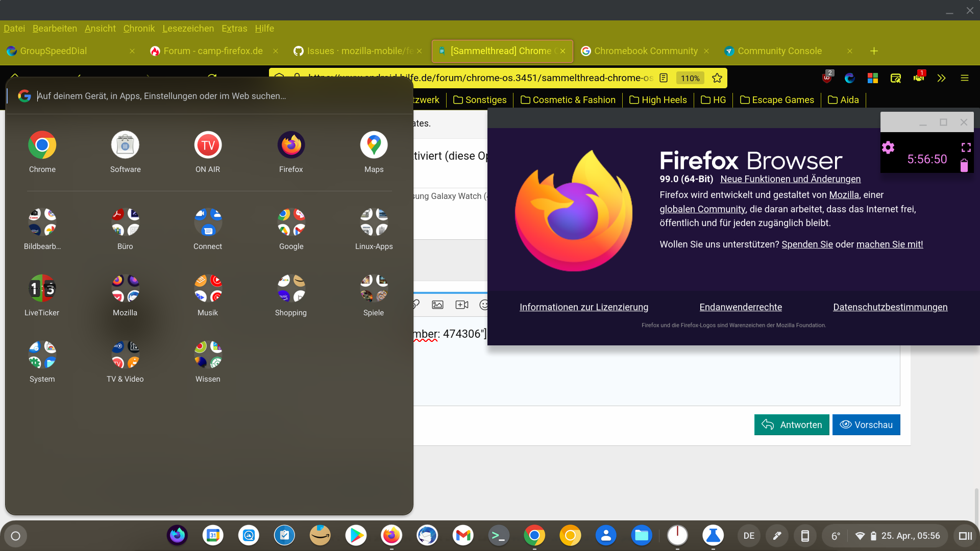
Task: Open the Datei menu
Action: [14, 29]
